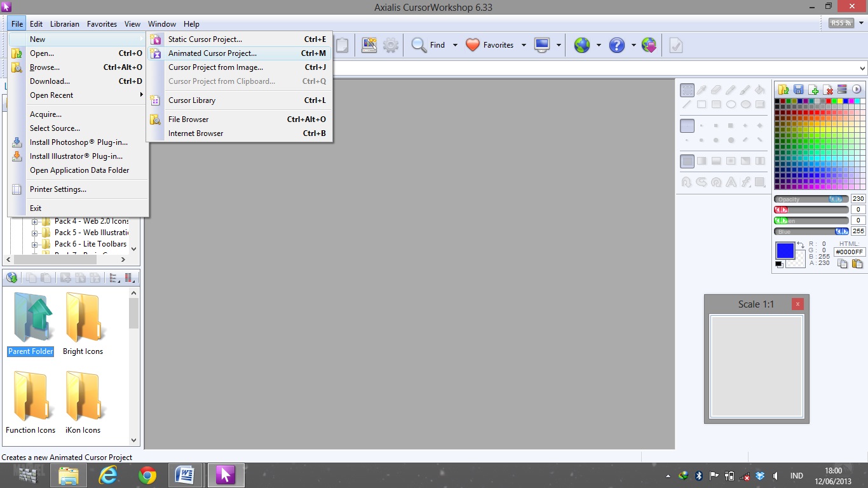Open the Favorites heart icon

click(473, 44)
